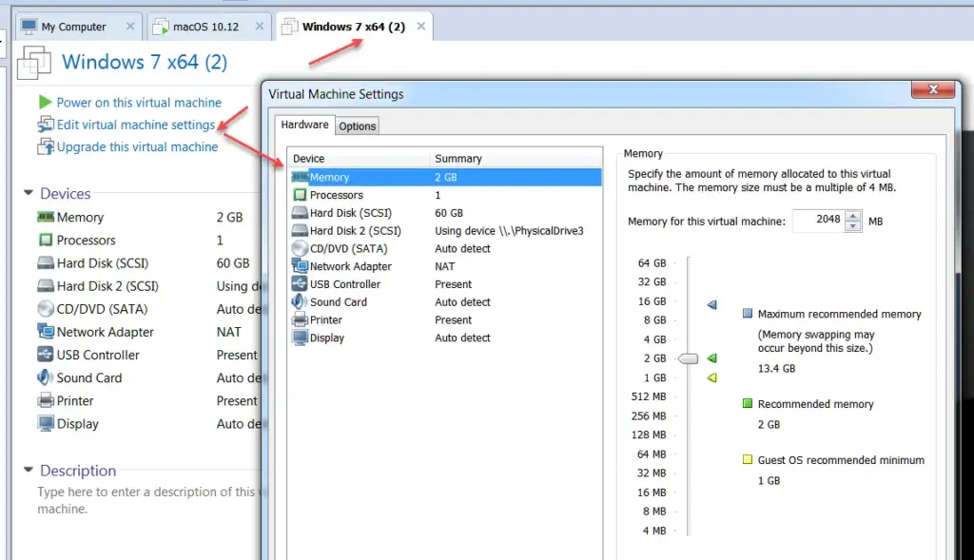The width and height of the screenshot is (974, 560).
Task: Select the Memory row in device list
Action: pos(445,177)
